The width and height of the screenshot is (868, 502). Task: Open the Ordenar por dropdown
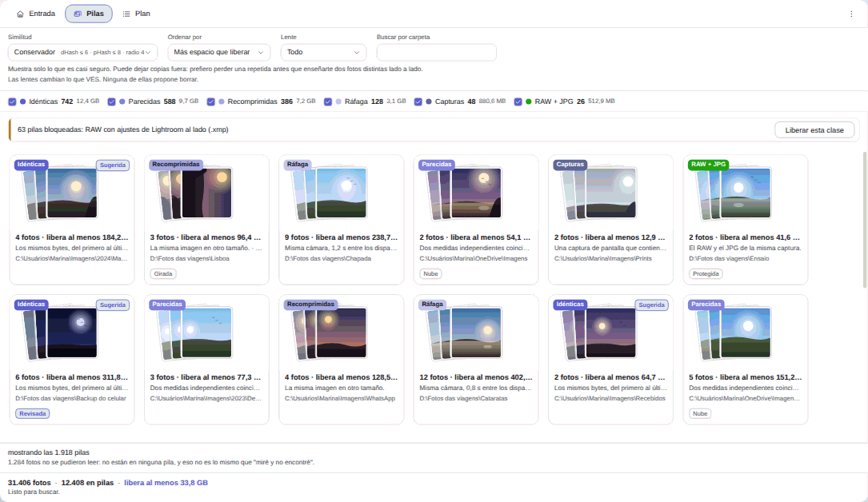(218, 52)
